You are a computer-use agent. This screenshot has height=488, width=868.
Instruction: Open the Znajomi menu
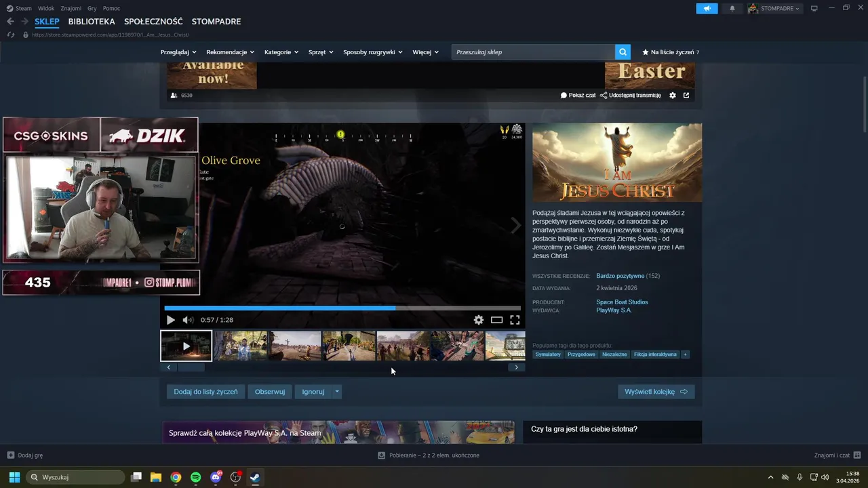(x=71, y=8)
